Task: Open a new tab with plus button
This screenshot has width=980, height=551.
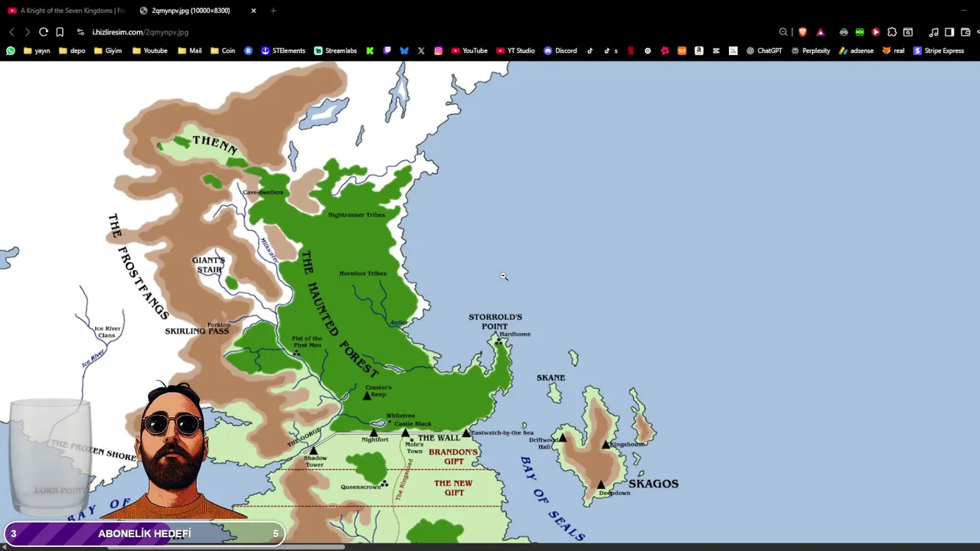Action: point(273,11)
